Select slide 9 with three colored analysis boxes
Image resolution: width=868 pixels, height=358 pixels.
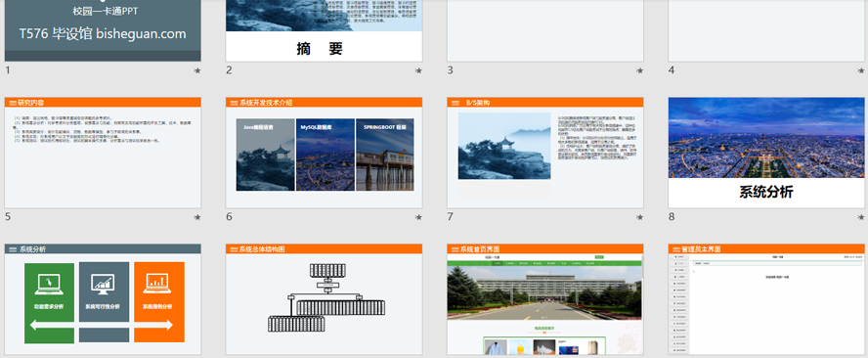coord(103,300)
